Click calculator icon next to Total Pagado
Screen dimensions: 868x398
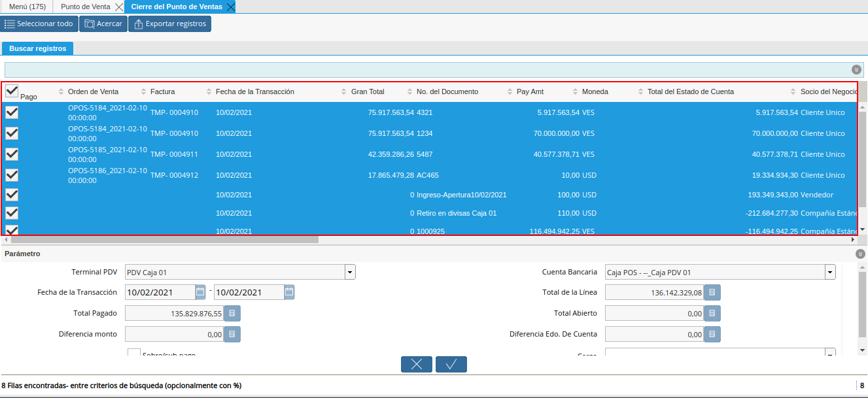click(x=232, y=314)
